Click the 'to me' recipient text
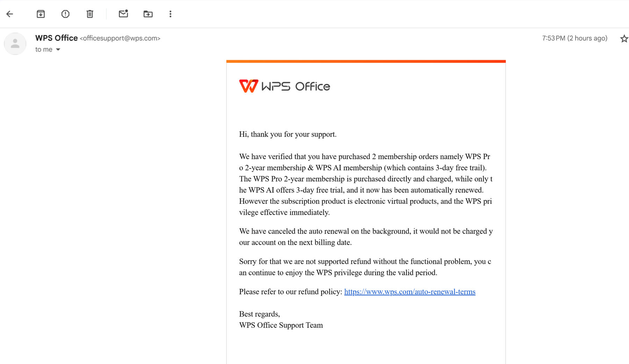The height and width of the screenshot is (364, 629). coord(44,50)
